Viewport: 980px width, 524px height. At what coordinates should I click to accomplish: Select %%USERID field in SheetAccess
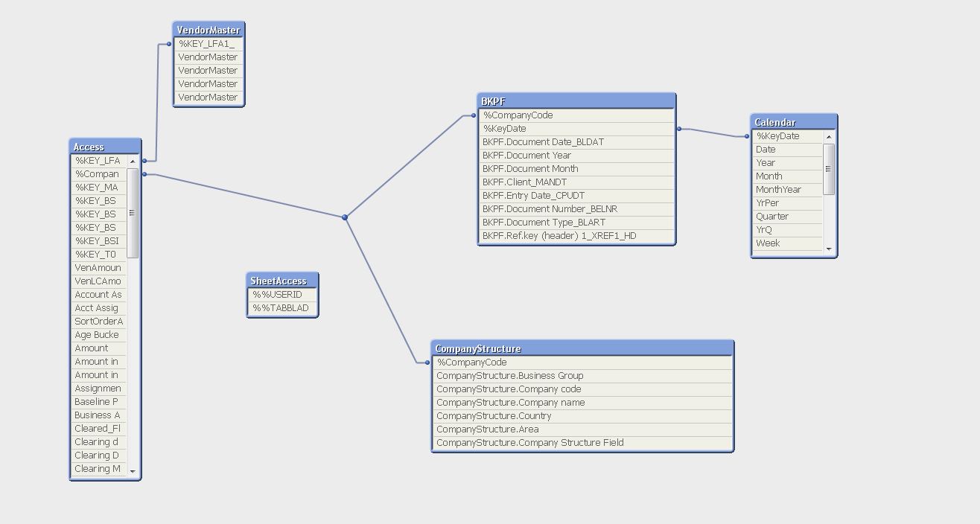(x=282, y=295)
